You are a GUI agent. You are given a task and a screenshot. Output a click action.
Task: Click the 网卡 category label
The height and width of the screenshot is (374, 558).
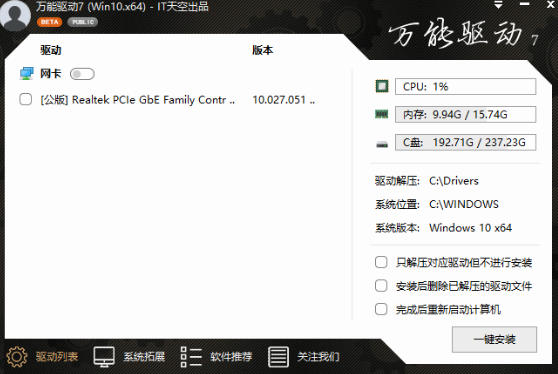tap(51, 74)
